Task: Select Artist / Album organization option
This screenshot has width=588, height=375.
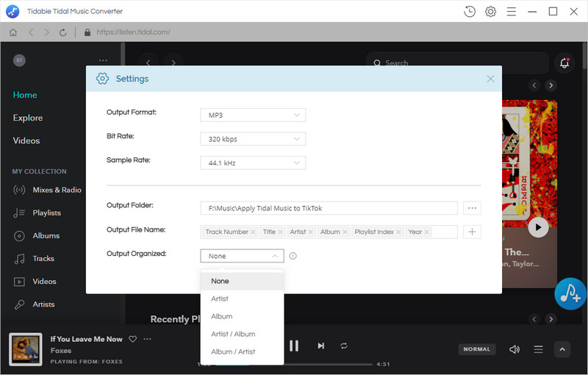Action: click(243, 334)
